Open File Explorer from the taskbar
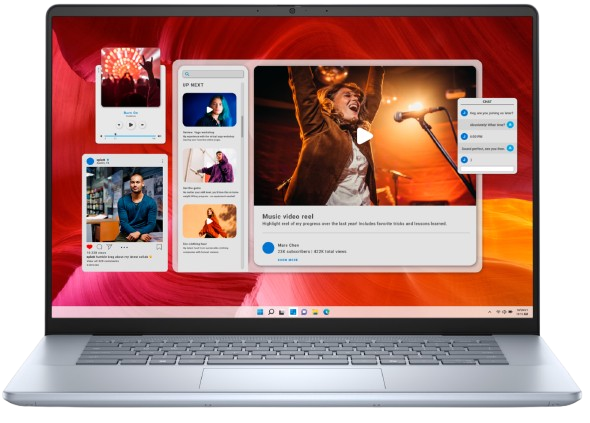Viewport: 590px width, 423px height. [x=315, y=312]
